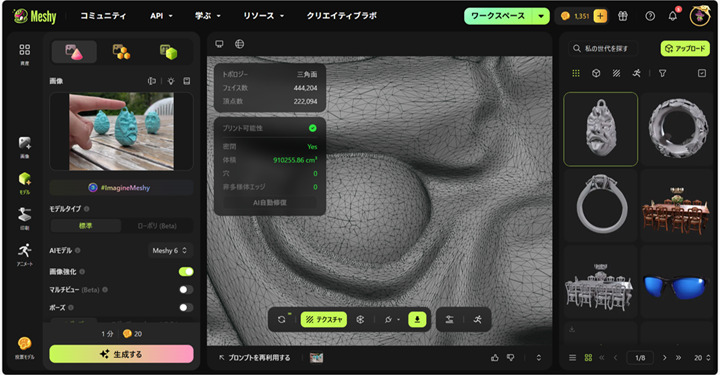Select the grey mask pendant model thumbnail
The image size is (720, 375).
click(601, 129)
